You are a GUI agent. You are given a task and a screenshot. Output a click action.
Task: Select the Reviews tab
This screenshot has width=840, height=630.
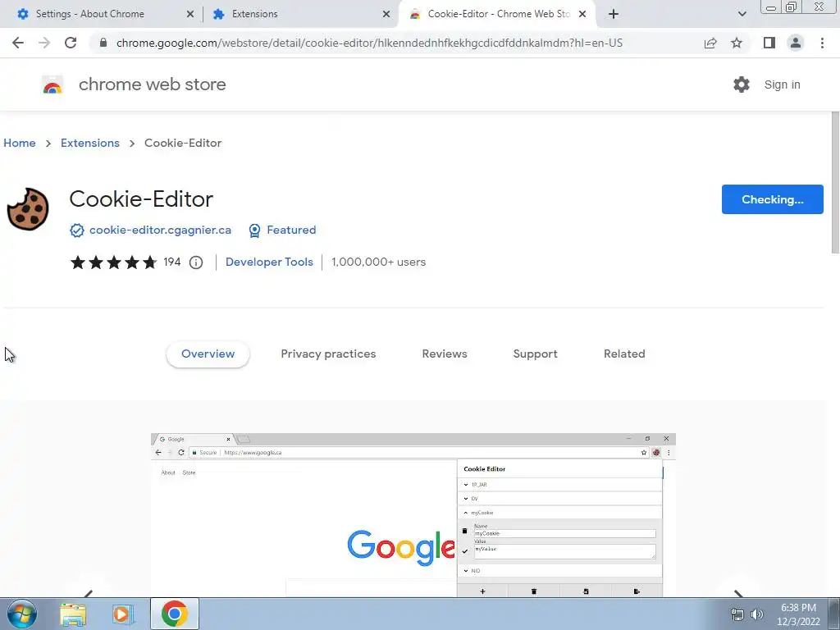click(445, 354)
